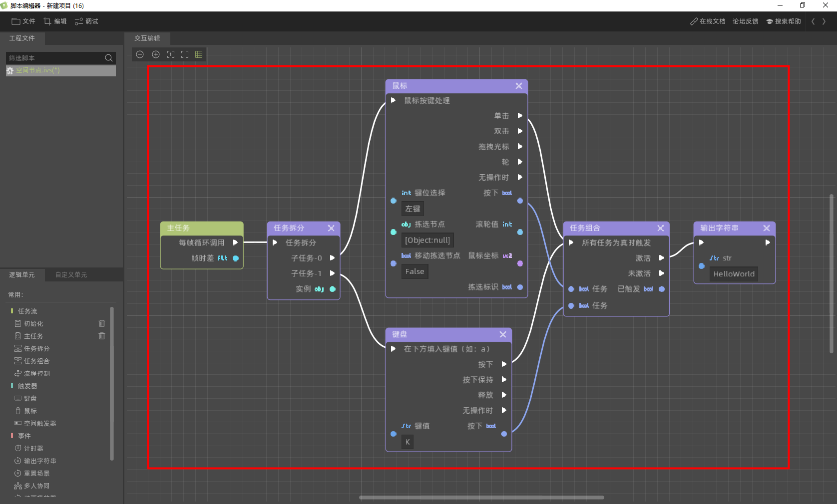Zoom out the canvas with minus icon
Image resolution: width=837 pixels, height=504 pixels.
point(140,54)
